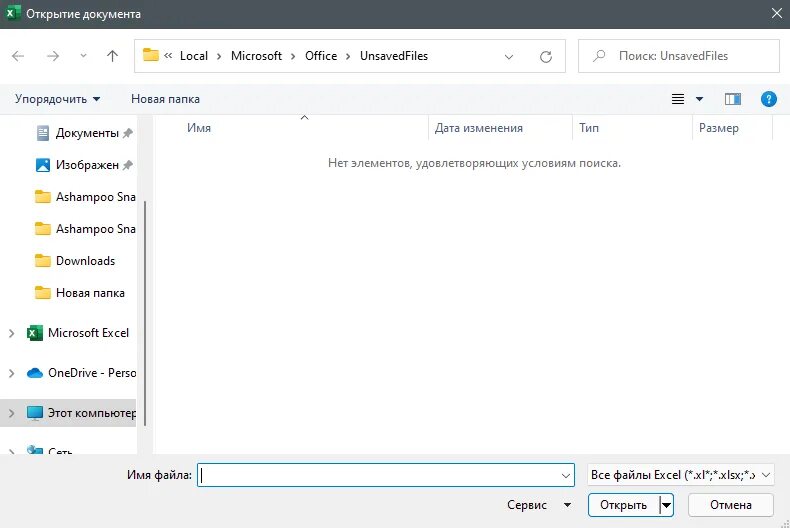The width and height of the screenshot is (790, 528).
Task: Change view with the view icon
Action: tap(678, 99)
